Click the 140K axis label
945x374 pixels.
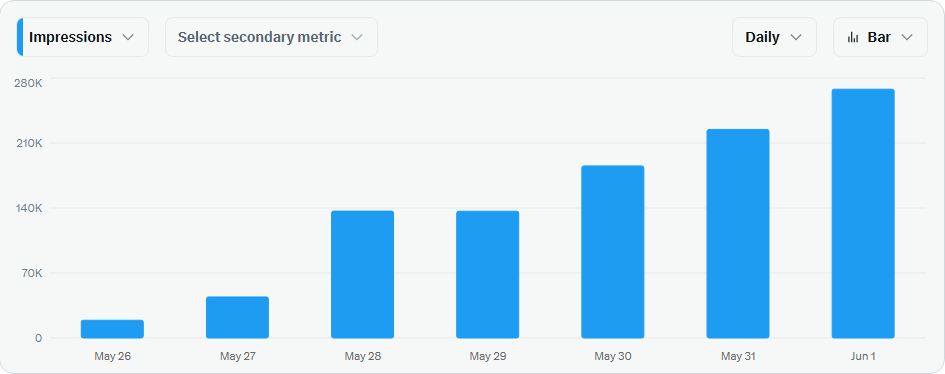[x=28, y=208]
